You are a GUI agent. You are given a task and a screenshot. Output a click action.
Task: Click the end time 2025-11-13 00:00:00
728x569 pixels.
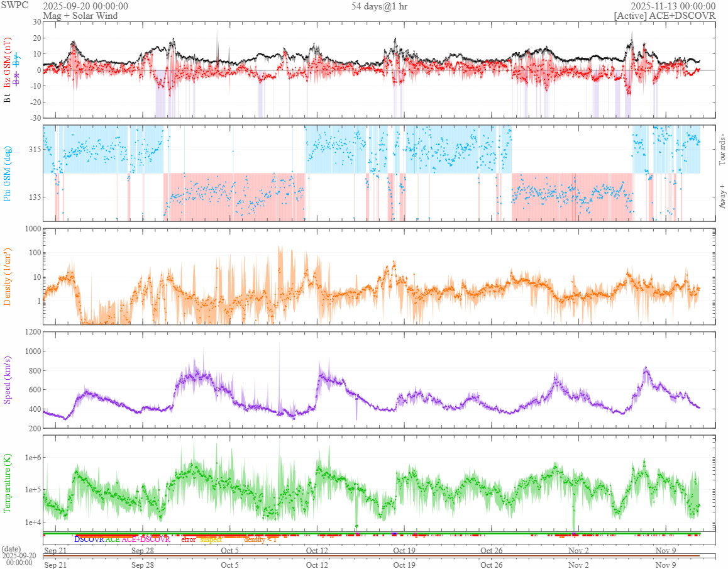[x=673, y=6]
